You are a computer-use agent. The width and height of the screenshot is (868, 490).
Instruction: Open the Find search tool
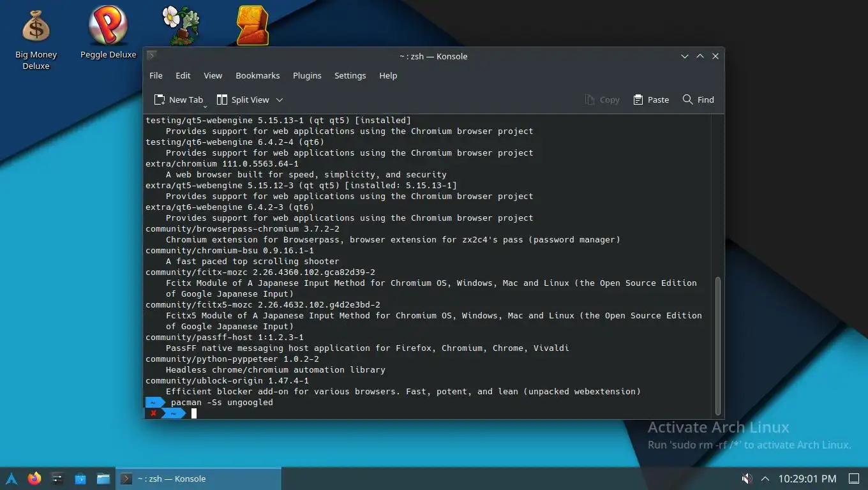[698, 100]
